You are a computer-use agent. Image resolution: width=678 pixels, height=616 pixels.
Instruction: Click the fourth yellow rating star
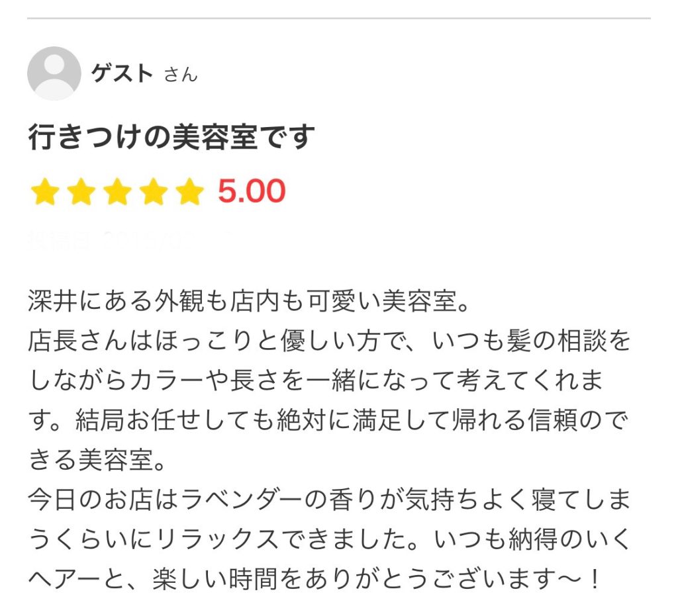tap(154, 193)
